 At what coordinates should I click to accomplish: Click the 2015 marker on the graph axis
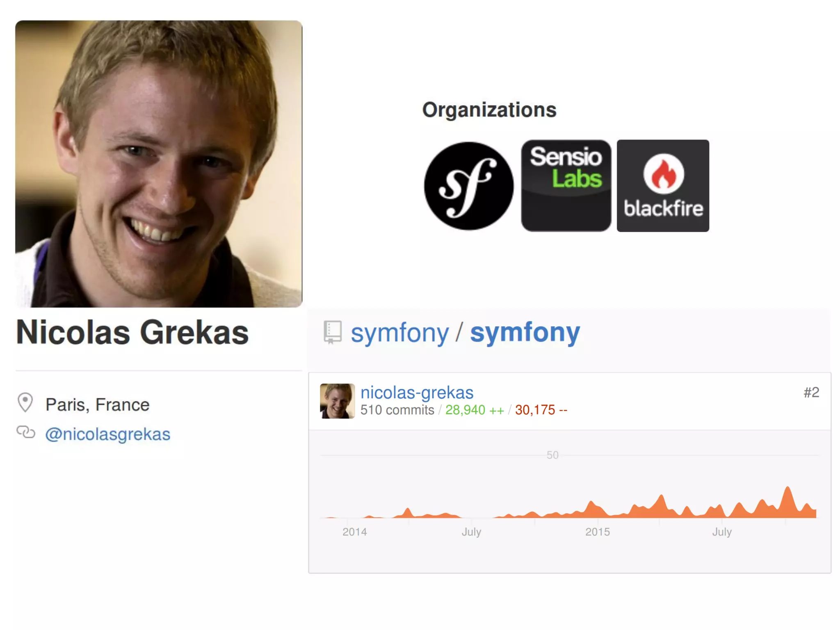[597, 532]
